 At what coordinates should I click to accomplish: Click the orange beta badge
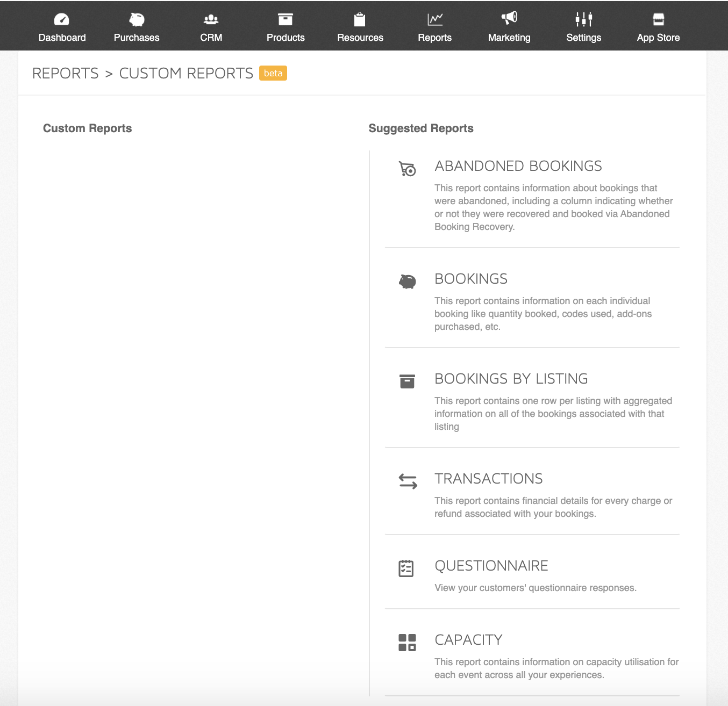pos(273,73)
